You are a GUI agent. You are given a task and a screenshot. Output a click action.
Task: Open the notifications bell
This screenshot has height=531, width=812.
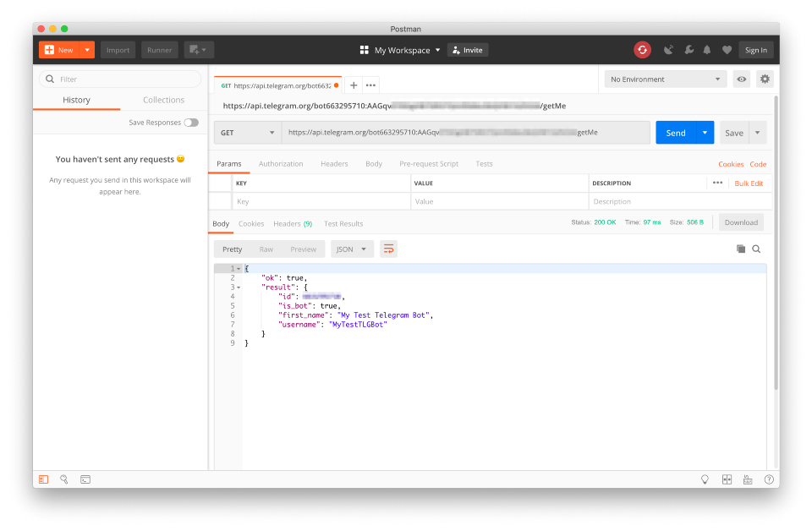[x=707, y=50]
